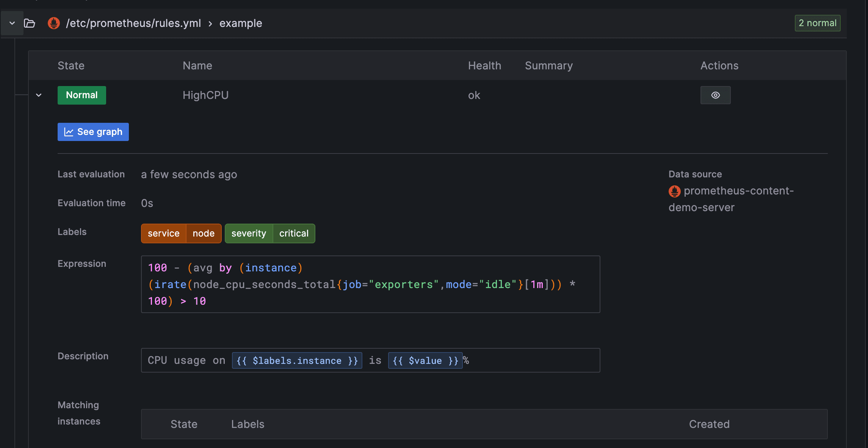Open the eye view action for HighCPU

(715, 95)
